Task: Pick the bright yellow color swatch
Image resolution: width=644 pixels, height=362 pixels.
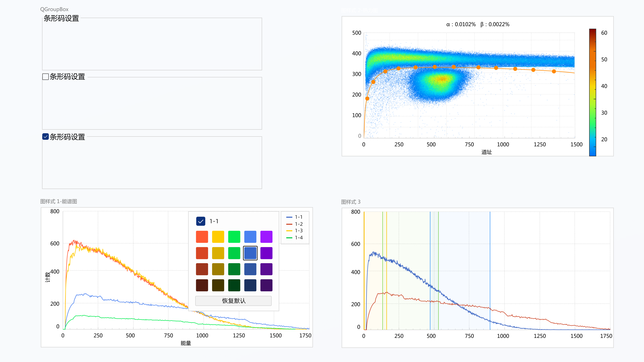Action: 218,237
